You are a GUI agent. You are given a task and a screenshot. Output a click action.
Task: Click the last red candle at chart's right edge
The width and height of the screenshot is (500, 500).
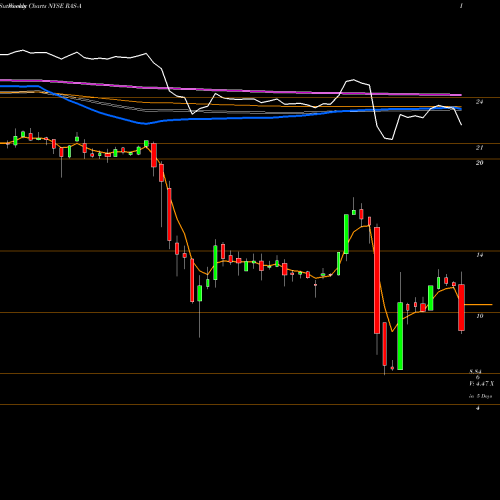(x=461, y=307)
